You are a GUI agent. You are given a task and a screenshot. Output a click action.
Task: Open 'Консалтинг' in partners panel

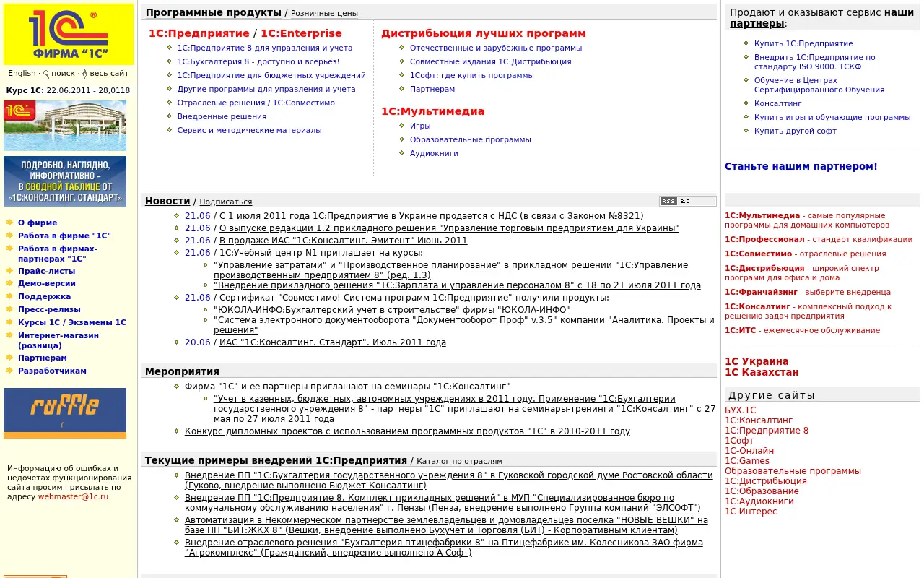(778, 103)
